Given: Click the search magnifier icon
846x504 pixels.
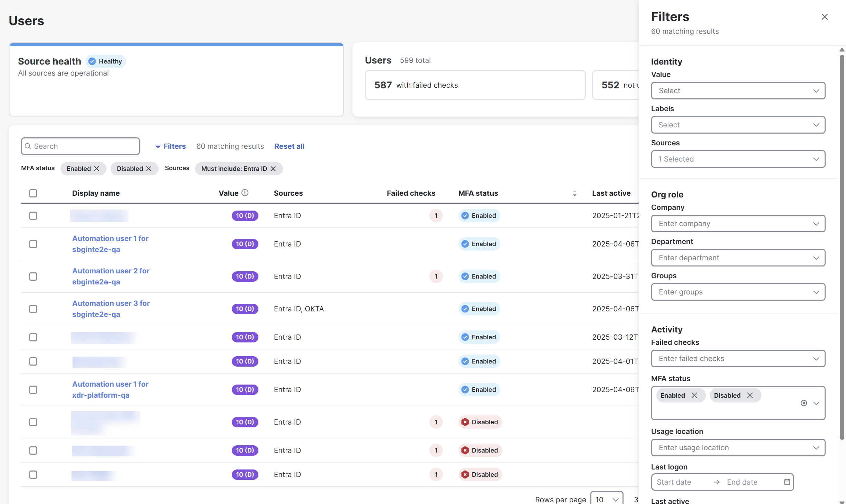Looking at the screenshot, I should 28,146.
